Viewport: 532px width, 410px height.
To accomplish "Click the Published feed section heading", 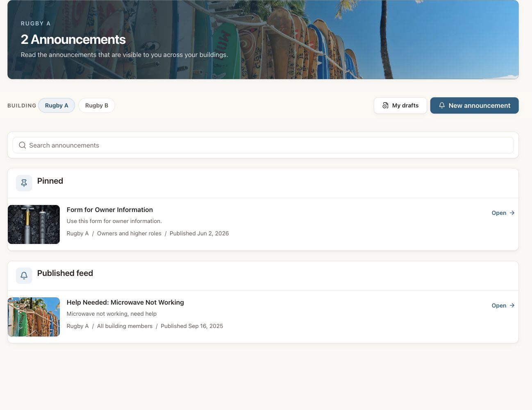I will coord(65,273).
